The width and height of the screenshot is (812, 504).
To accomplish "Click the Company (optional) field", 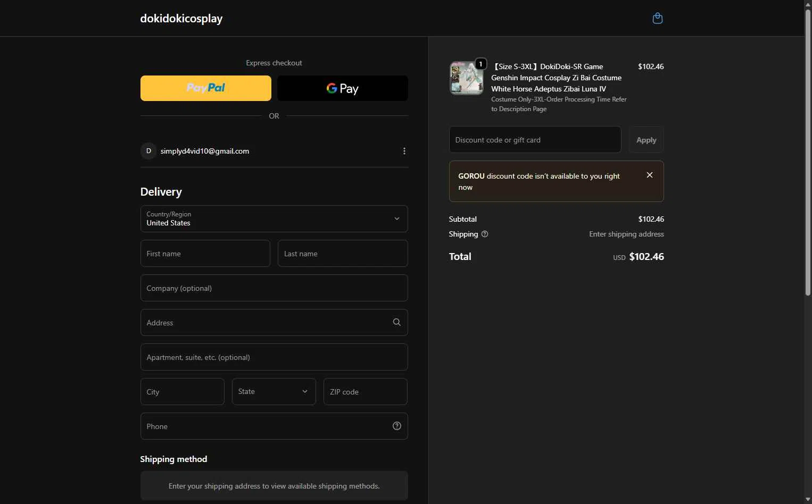I will tap(274, 288).
